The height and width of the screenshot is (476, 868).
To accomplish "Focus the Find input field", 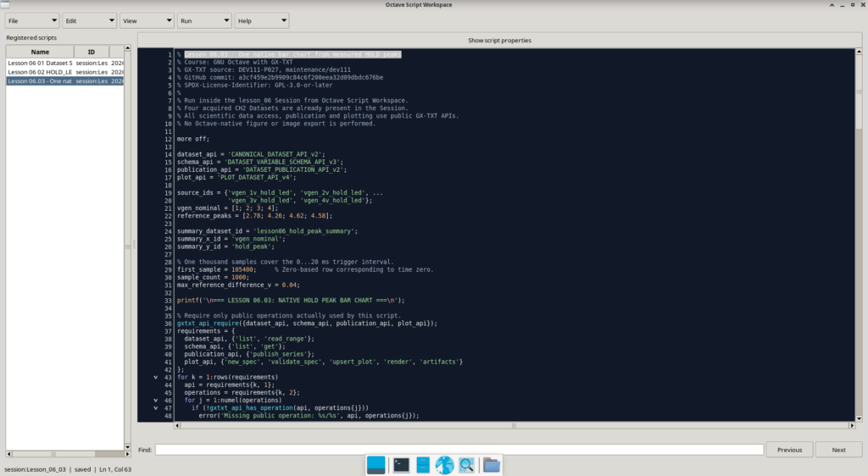I will coord(459,450).
